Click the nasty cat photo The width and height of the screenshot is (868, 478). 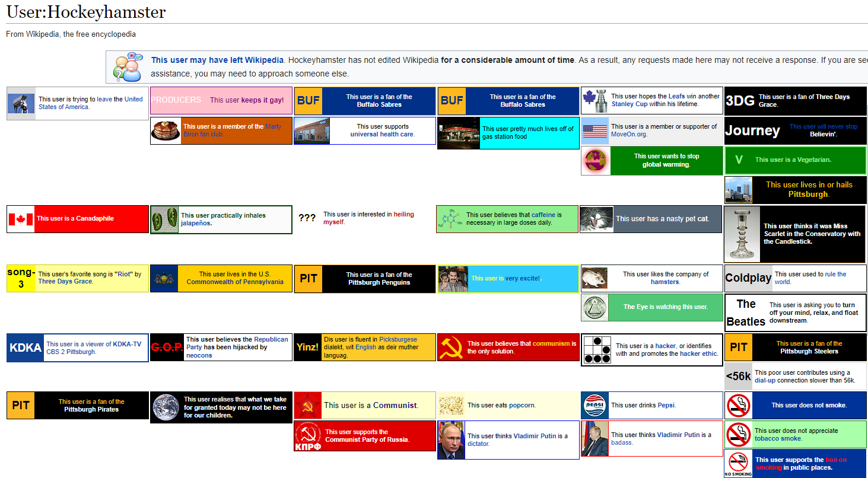[x=596, y=219]
